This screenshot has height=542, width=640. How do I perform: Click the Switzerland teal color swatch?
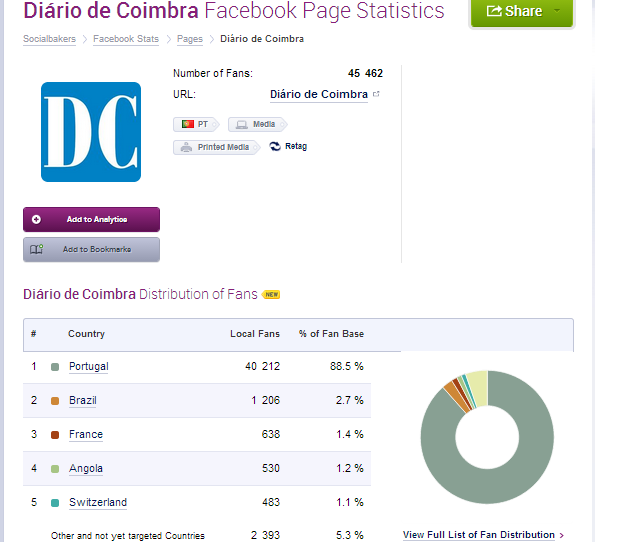[x=55, y=503]
